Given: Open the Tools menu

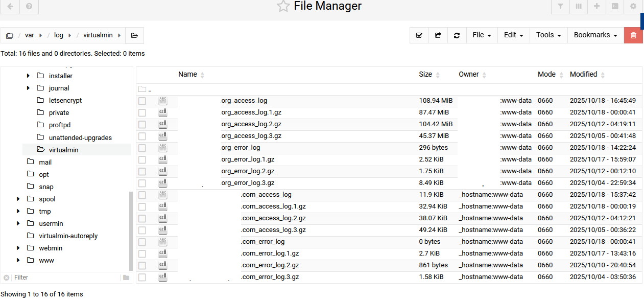Looking at the screenshot, I should click(548, 35).
